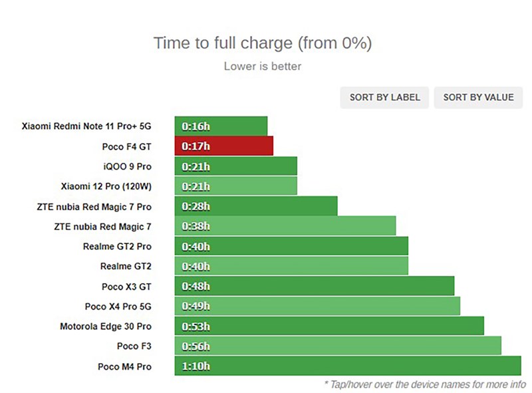Click the Poco F3 device name

(x=134, y=346)
